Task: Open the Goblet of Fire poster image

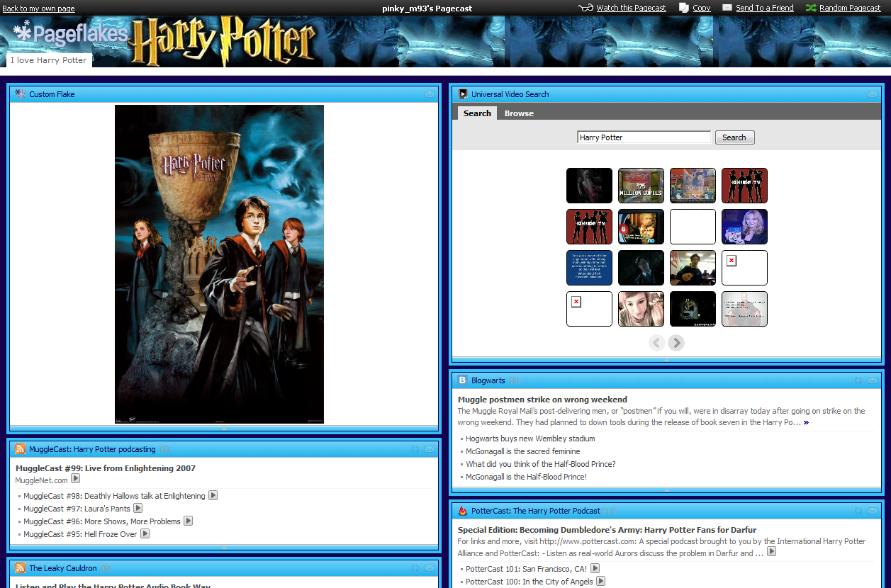Action: click(219, 264)
